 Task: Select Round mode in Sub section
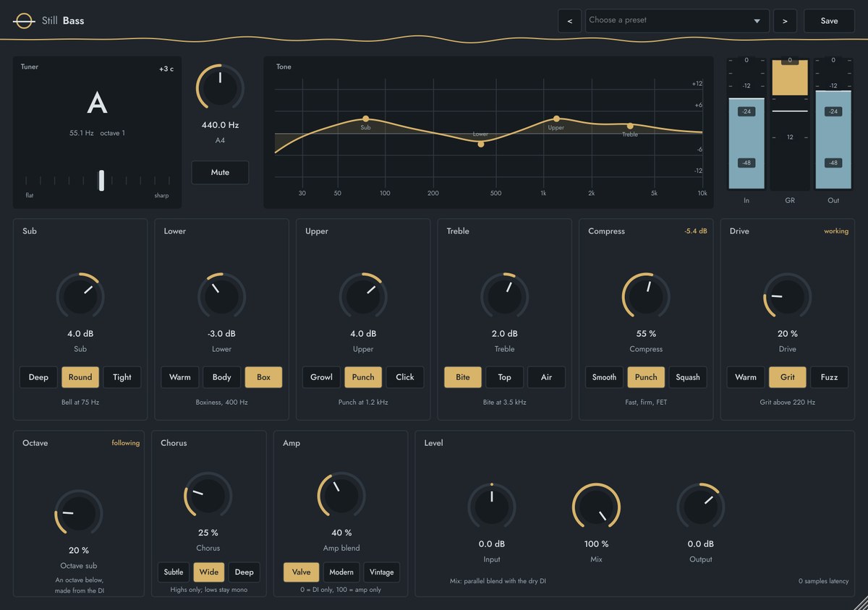80,377
